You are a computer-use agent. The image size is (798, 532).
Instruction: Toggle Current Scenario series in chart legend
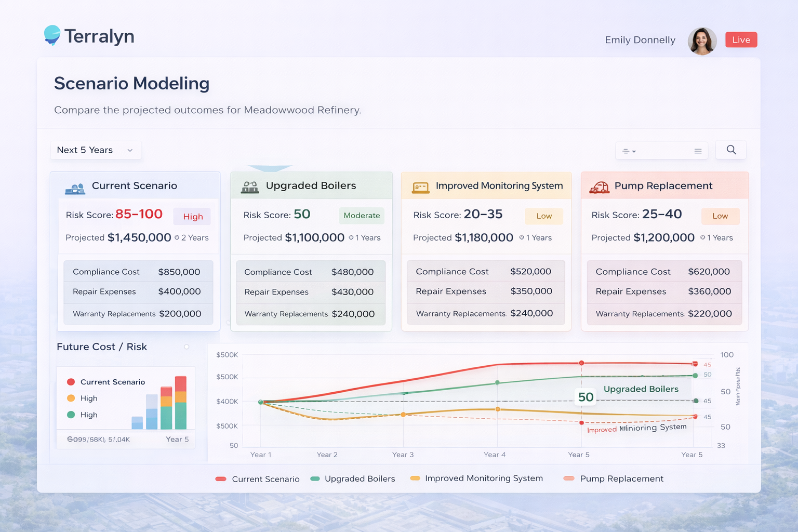click(x=257, y=479)
